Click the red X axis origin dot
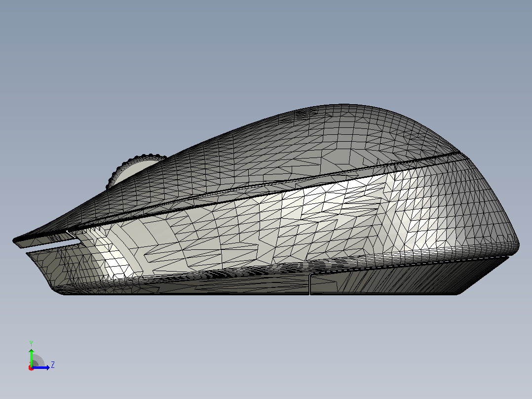Screen dimensions: 532x399 [x=31, y=368]
